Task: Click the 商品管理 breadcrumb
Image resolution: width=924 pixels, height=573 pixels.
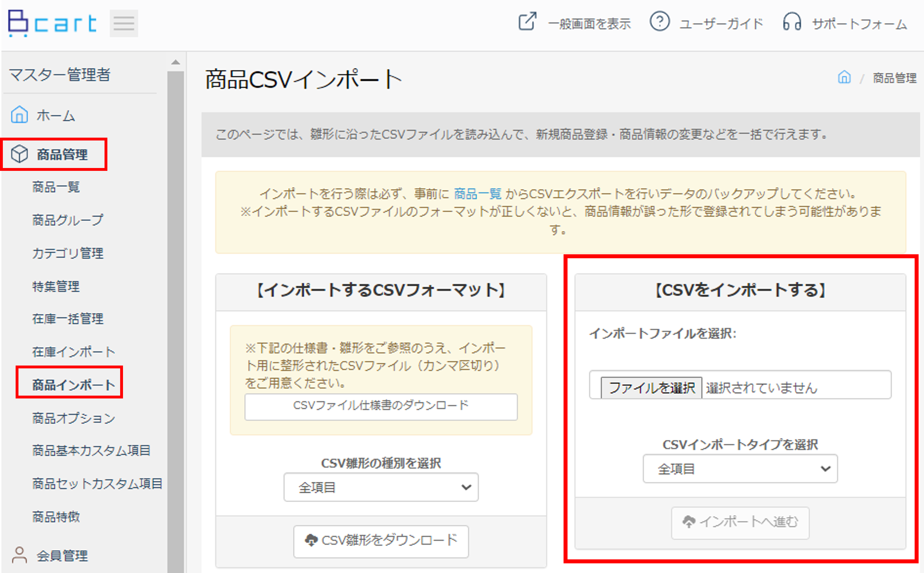Action: (894, 78)
